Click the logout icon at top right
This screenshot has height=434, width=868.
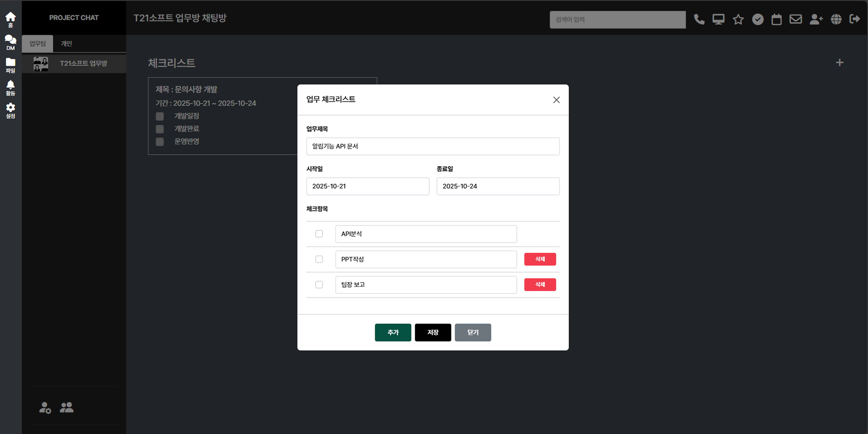point(855,19)
